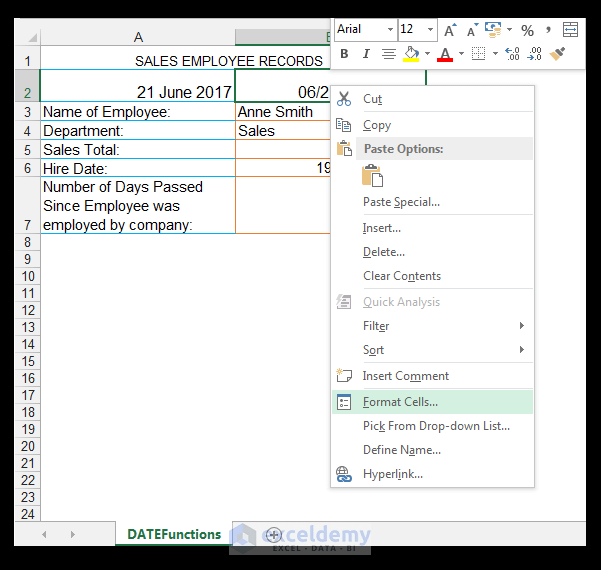Click the Merge and Center icon

[570, 30]
